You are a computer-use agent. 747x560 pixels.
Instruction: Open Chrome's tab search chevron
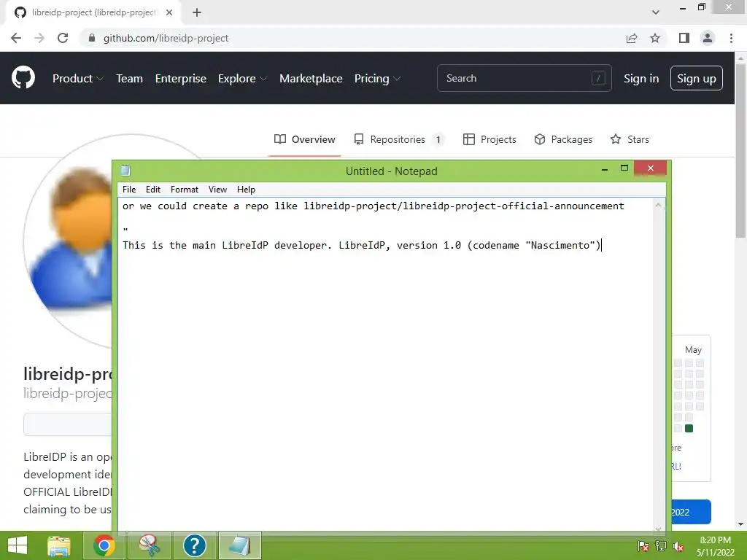(x=656, y=12)
